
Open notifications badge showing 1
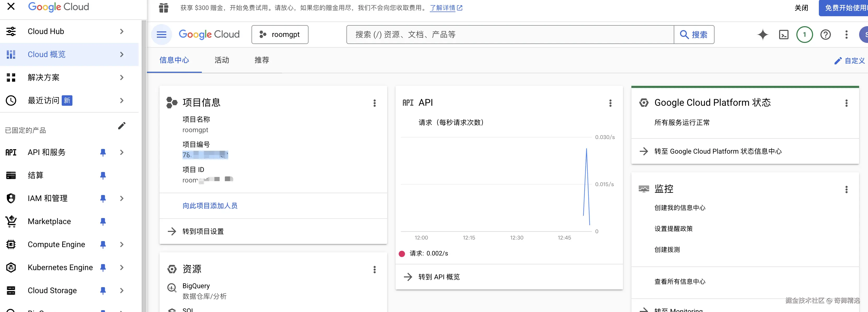coord(804,34)
